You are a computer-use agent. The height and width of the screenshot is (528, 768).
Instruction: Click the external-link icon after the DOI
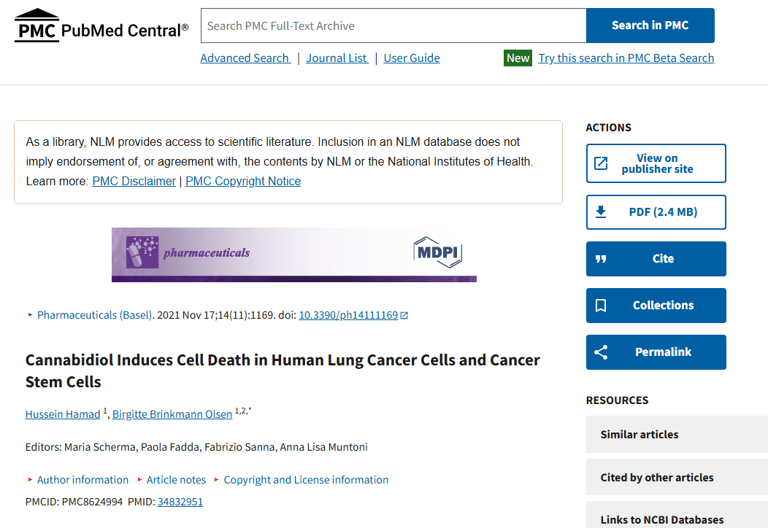404,315
